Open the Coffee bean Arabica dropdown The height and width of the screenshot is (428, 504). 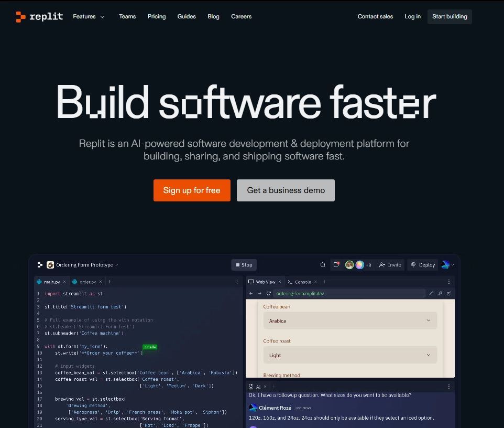tap(350, 320)
